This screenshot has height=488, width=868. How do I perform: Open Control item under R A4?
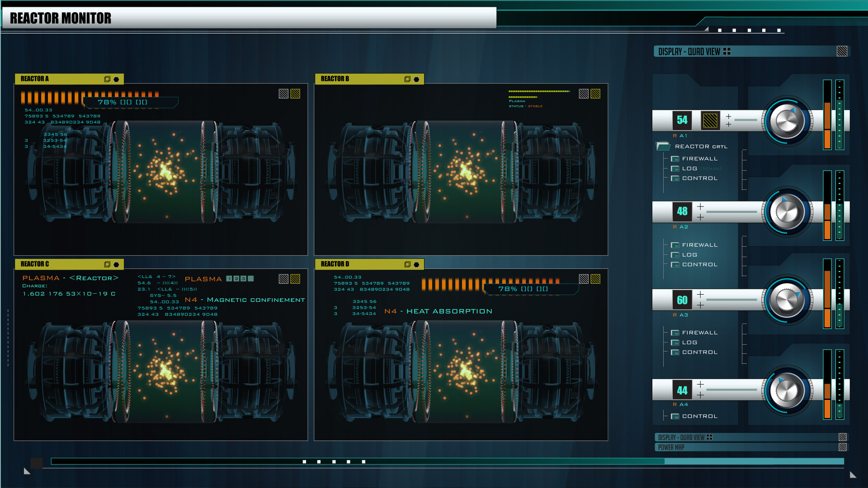point(699,416)
